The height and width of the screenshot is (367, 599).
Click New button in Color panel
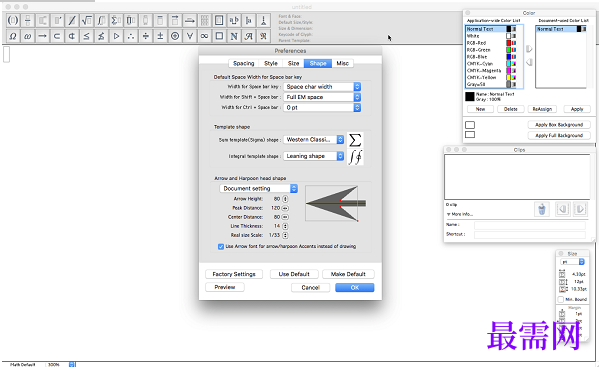click(480, 109)
